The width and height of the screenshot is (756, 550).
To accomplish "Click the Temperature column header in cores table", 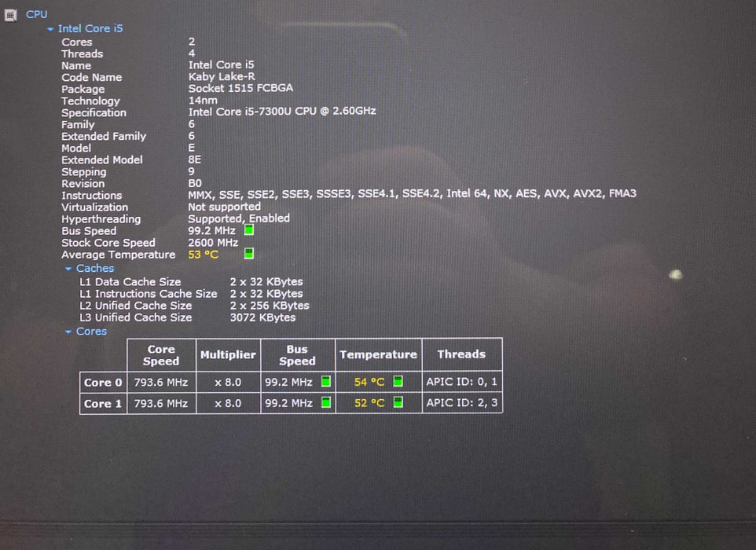I will tap(378, 355).
